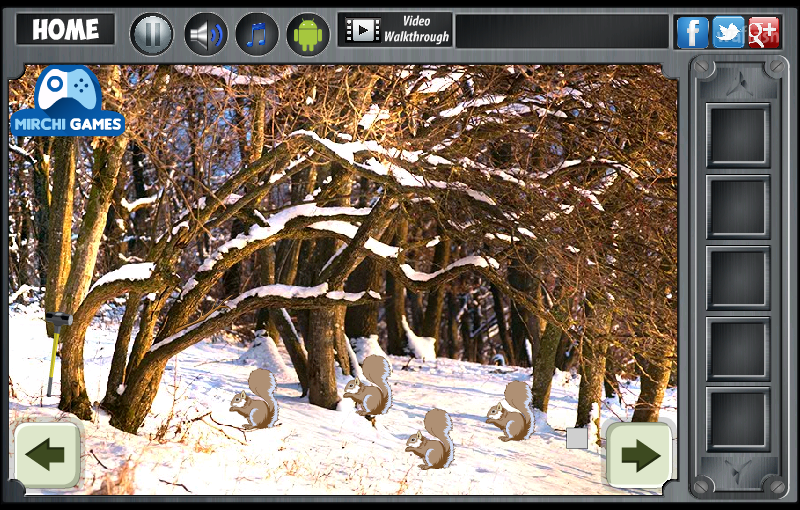Toggle background music note button
The height and width of the screenshot is (510, 800).
(x=257, y=34)
